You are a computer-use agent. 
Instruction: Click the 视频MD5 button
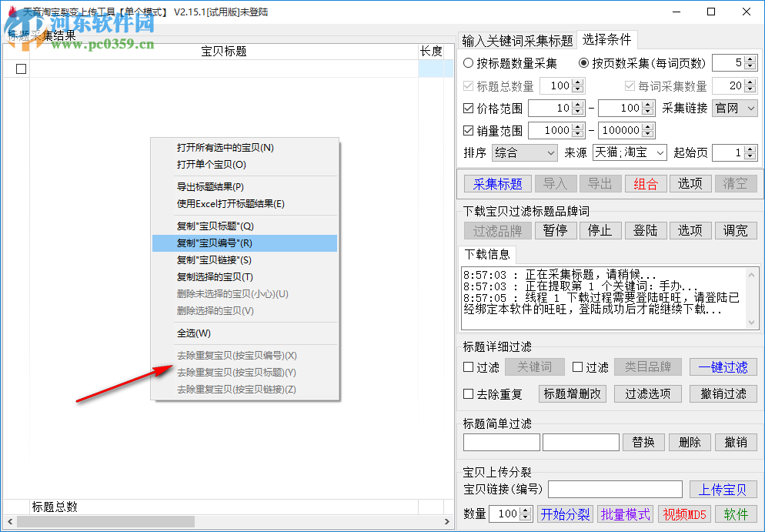[684, 514]
